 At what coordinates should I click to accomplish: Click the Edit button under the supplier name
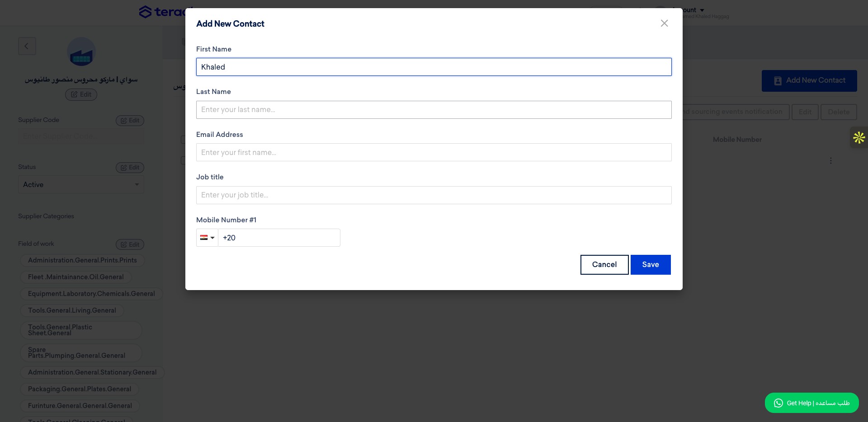[81, 94]
